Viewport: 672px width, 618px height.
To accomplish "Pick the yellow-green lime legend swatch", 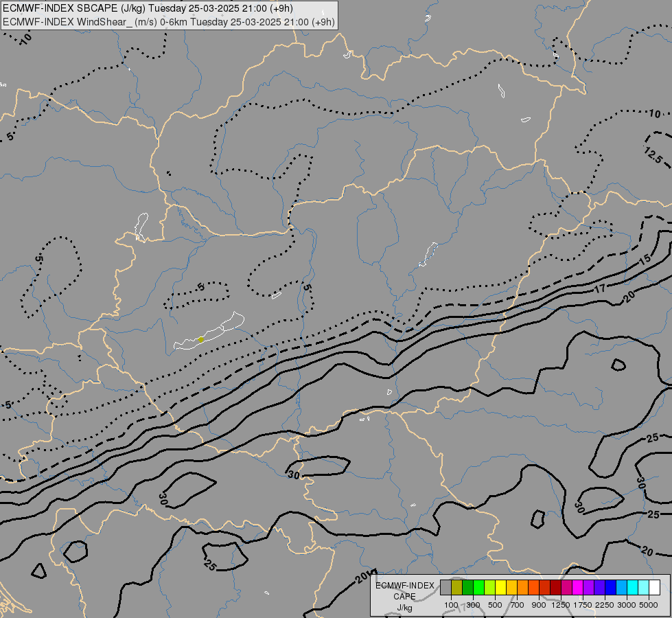I will click(490, 587).
